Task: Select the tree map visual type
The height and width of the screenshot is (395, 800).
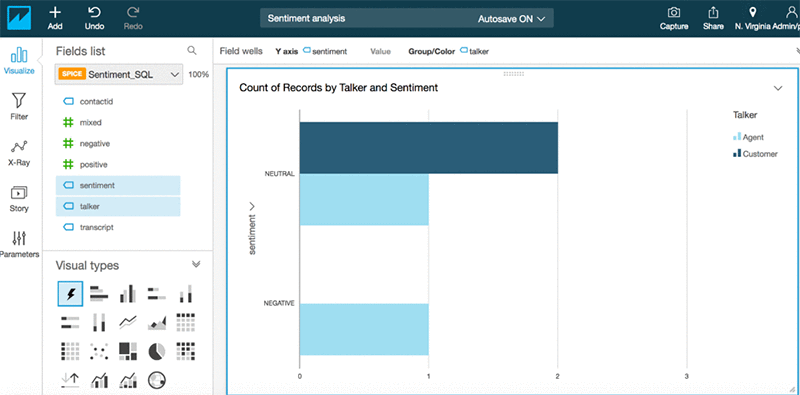Action: click(x=128, y=351)
